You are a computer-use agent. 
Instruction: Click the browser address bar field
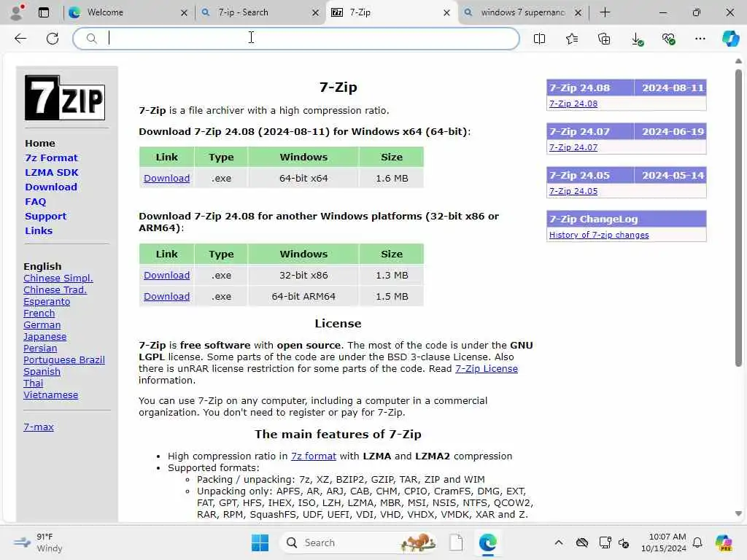pos(296,39)
